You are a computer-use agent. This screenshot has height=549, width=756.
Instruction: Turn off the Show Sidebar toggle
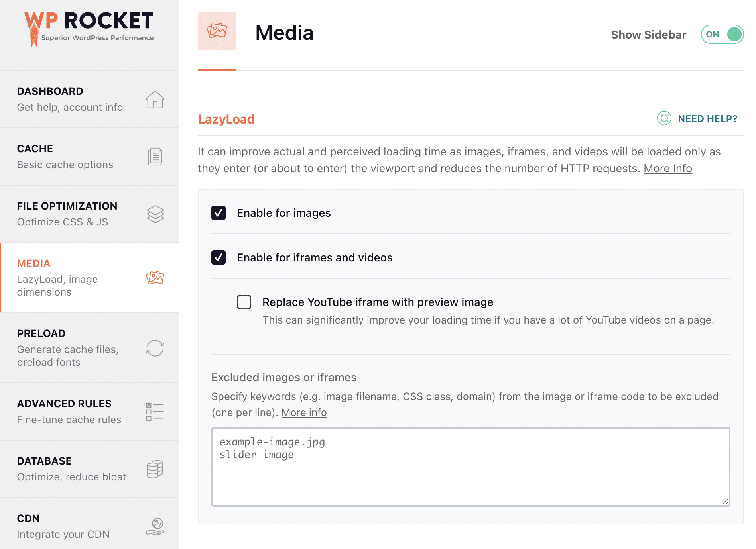pyautogui.click(x=722, y=35)
